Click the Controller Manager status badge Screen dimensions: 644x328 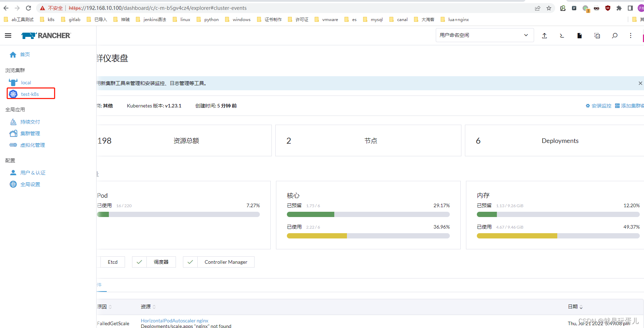[x=218, y=262]
